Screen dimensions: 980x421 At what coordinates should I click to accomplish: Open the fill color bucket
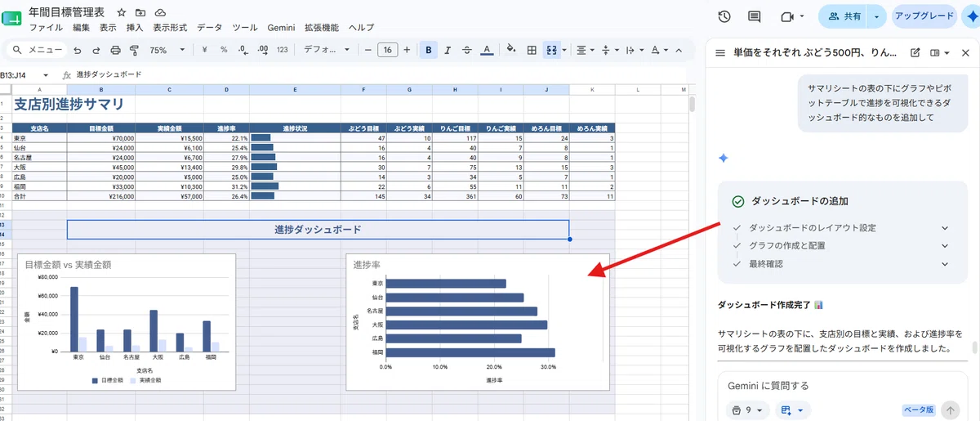tap(511, 50)
